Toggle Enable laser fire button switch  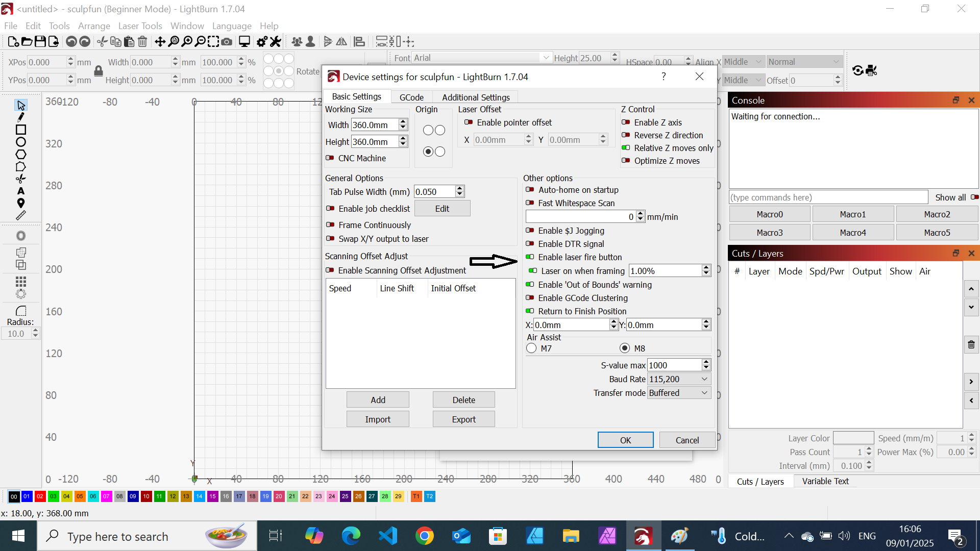point(530,257)
